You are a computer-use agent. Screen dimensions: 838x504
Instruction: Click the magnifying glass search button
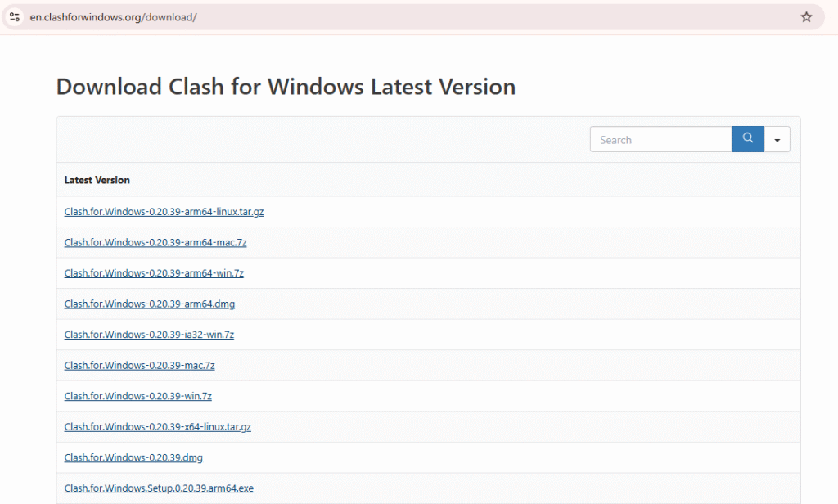tap(747, 139)
